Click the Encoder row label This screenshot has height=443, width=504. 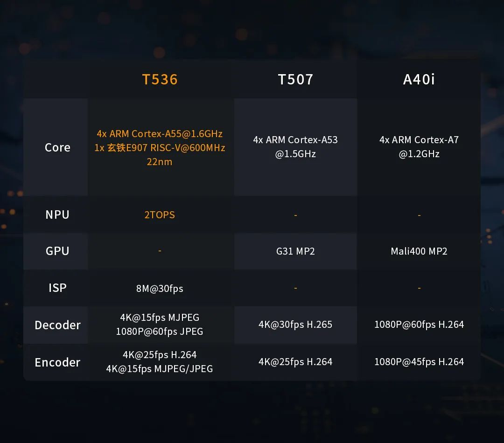57,362
